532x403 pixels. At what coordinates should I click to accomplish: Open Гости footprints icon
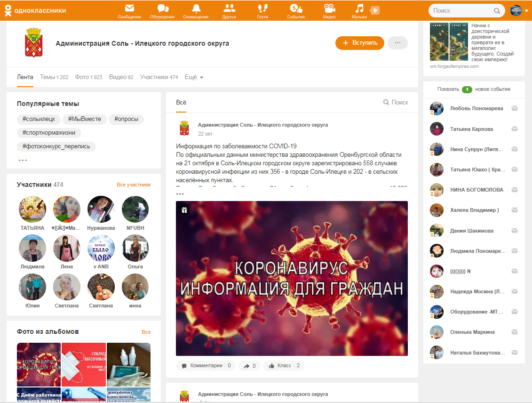tap(262, 8)
